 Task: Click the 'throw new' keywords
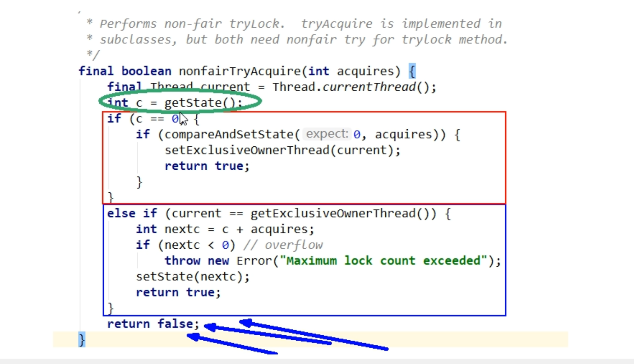196,261
